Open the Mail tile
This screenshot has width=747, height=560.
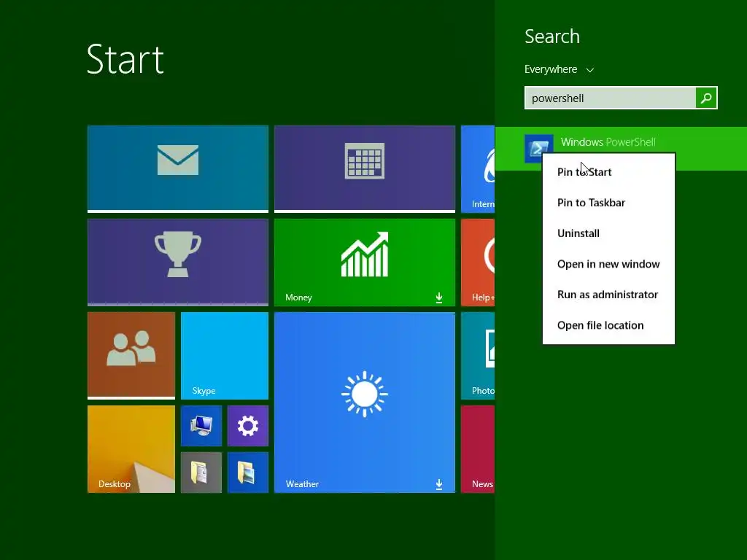[x=178, y=168]
